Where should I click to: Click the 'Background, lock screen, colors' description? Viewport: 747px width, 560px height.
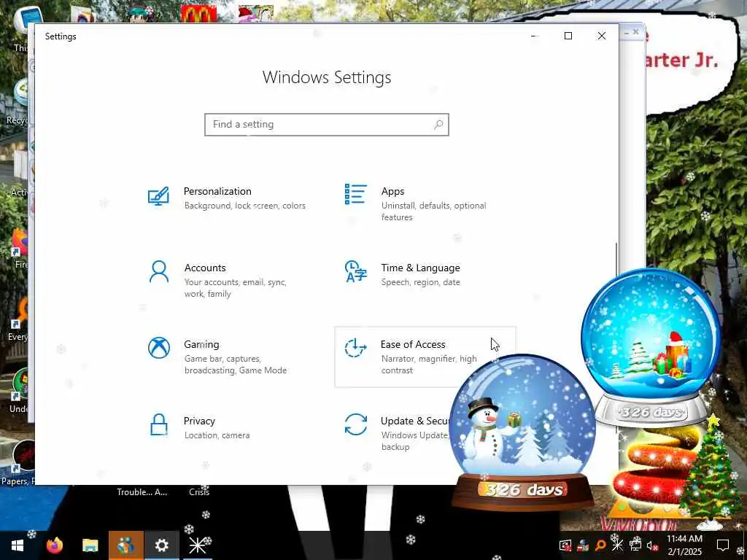(245, 206)
